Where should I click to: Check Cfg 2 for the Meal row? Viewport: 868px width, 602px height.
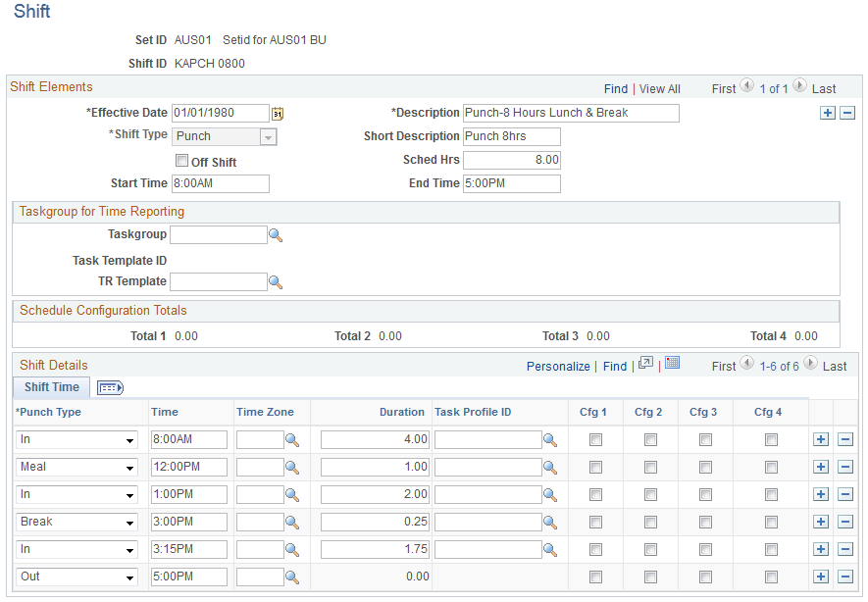[650, 468]
